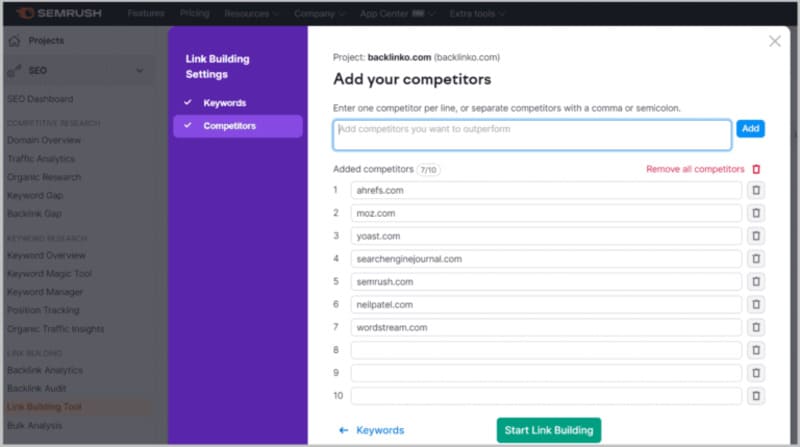Delete searchenginejournal.com with trash icon
The height and width of the screenshot is (447, 800).
coord(756,259)
